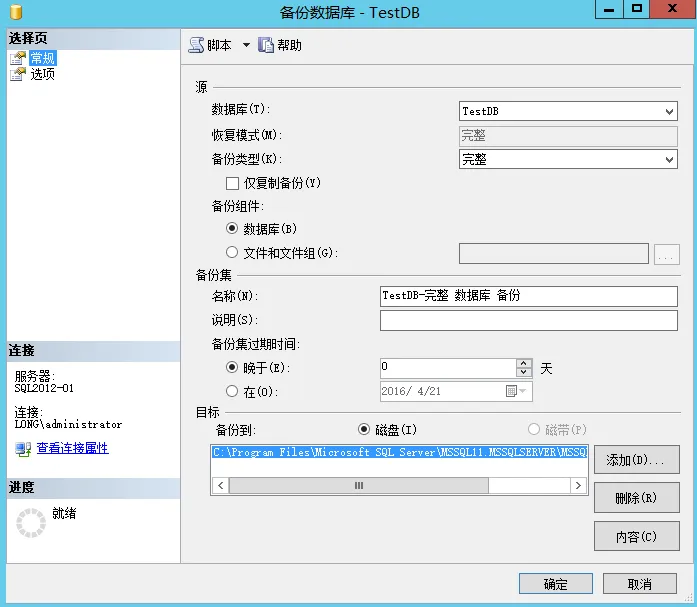The width and height of the screenshot is (697, 607).
Task: Select 文件和文件组(G) radio button
Action: [x=232, y=252]
